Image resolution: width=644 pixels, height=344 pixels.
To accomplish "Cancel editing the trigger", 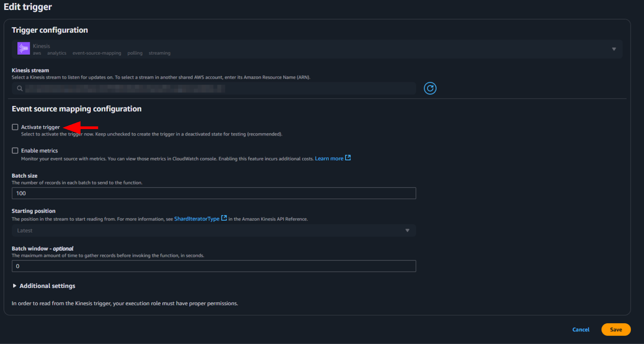I will (580, 330).
